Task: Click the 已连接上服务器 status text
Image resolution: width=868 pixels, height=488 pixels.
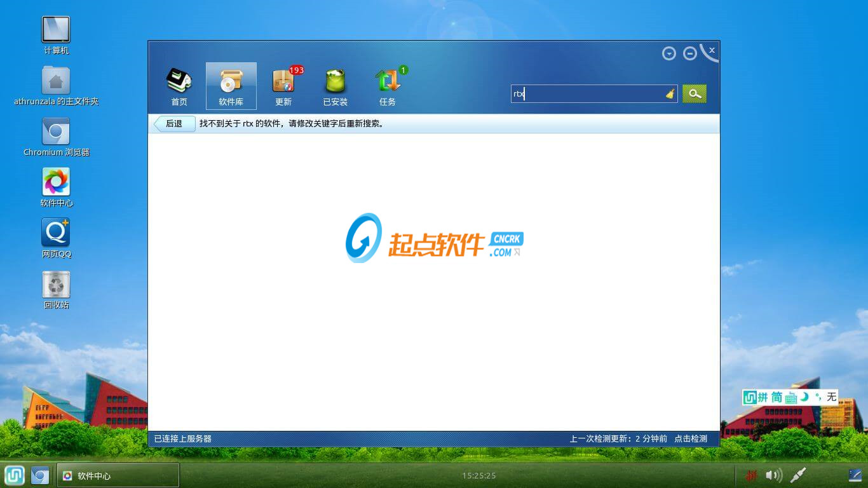Action: 183,439
